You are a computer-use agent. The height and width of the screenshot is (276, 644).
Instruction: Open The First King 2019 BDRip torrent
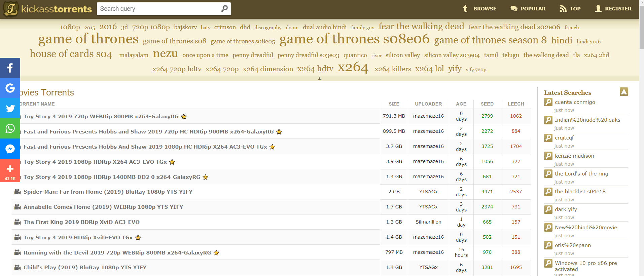(x=81, y=222)
